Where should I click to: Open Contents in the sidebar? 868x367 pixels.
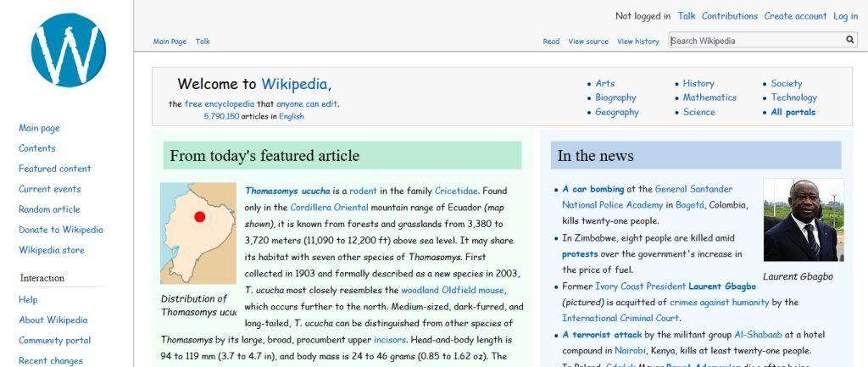click(37, 148)
